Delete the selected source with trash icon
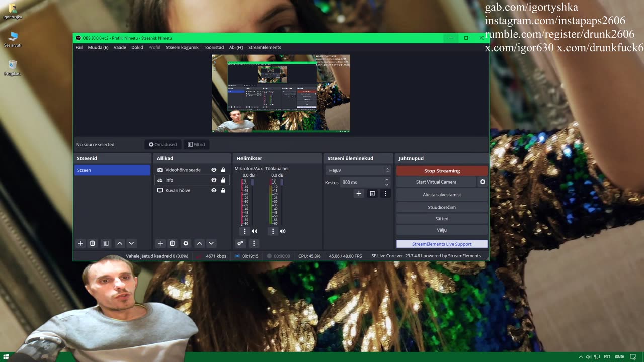 [172, 243]
